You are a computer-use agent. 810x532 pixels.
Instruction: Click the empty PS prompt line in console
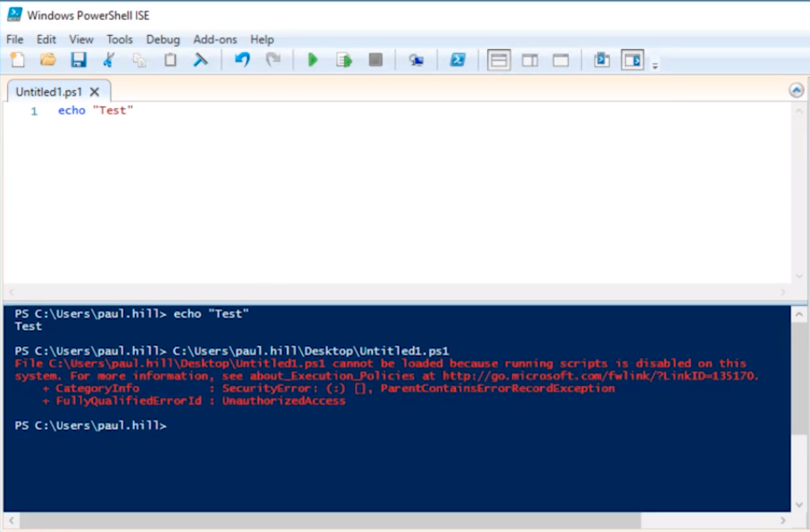pos(90,425)
